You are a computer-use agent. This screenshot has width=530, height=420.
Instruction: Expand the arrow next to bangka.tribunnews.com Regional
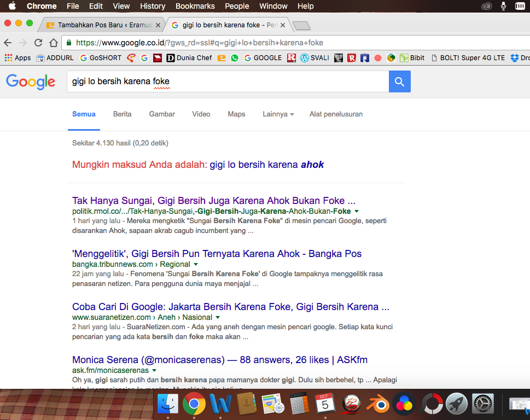tap(196, 264)
